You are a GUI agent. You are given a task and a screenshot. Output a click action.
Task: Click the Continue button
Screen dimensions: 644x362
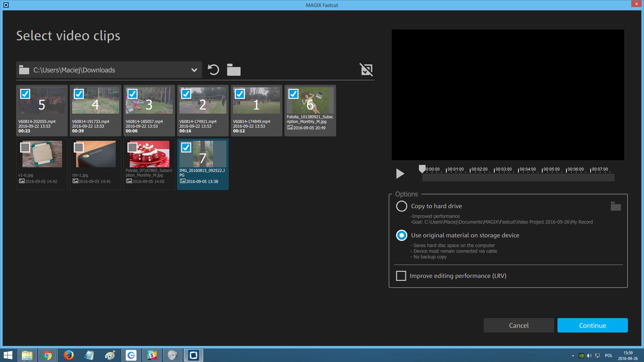(592, 325)
